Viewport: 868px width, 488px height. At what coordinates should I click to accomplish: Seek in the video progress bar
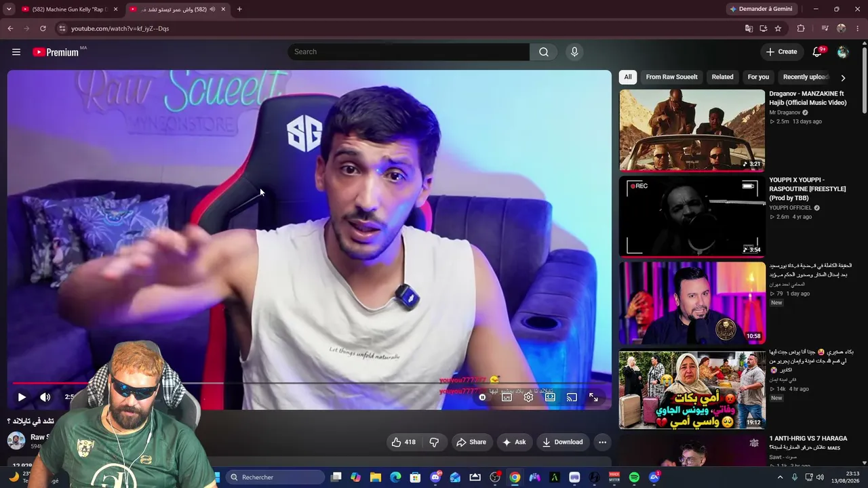[x=309, y=384]
